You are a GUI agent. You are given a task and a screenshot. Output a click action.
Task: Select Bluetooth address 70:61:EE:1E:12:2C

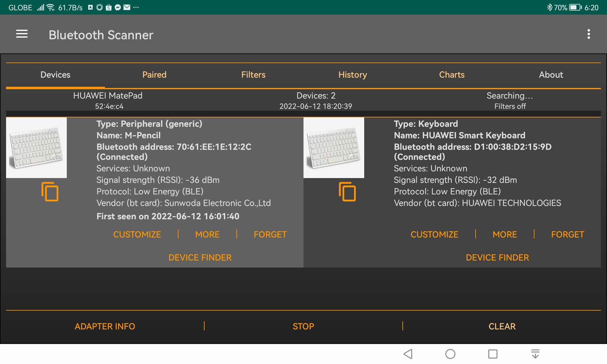click(214, 147)
